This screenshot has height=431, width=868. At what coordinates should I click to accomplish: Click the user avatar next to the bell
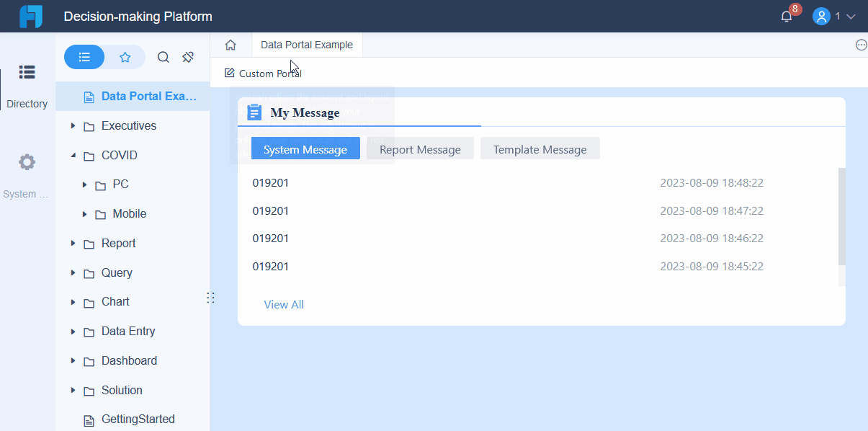[821, 16]
